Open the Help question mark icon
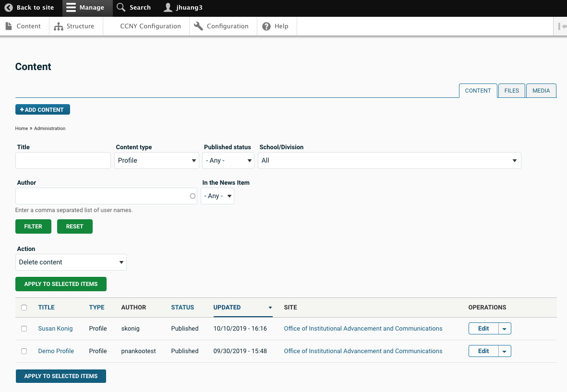 (x=266, y=26)
